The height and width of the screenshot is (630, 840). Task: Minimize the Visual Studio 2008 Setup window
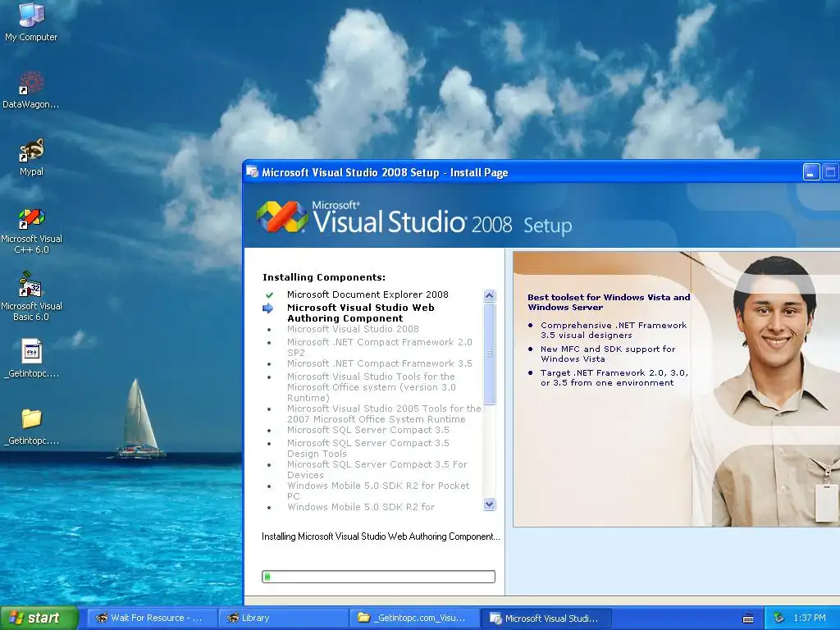tap(811, 172)
